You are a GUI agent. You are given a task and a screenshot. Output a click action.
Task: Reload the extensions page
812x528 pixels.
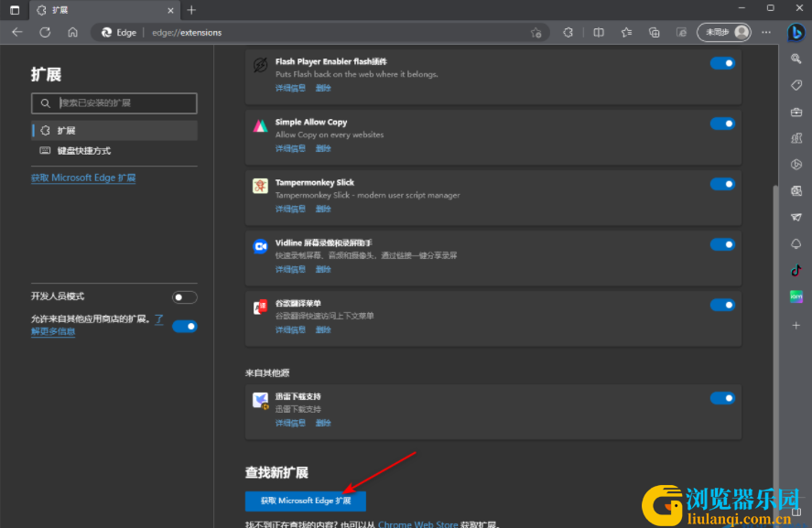point(45,32)
